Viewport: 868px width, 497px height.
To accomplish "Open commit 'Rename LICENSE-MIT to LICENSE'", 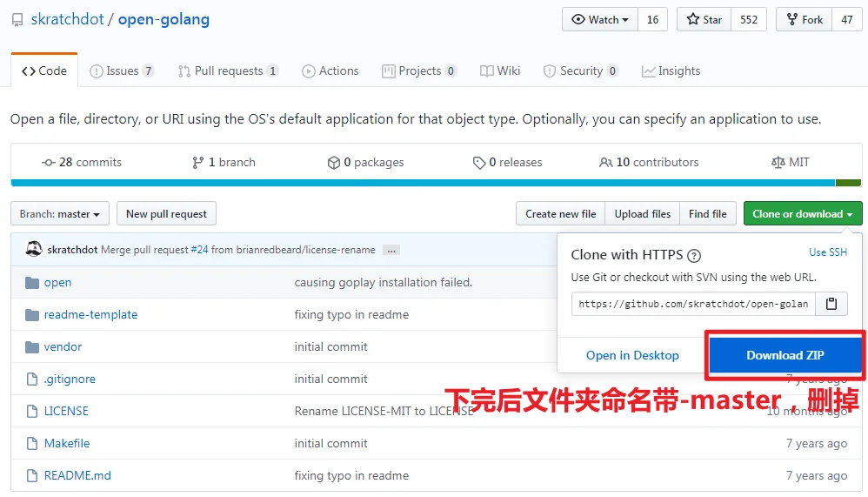I will (x=384, y=411).
